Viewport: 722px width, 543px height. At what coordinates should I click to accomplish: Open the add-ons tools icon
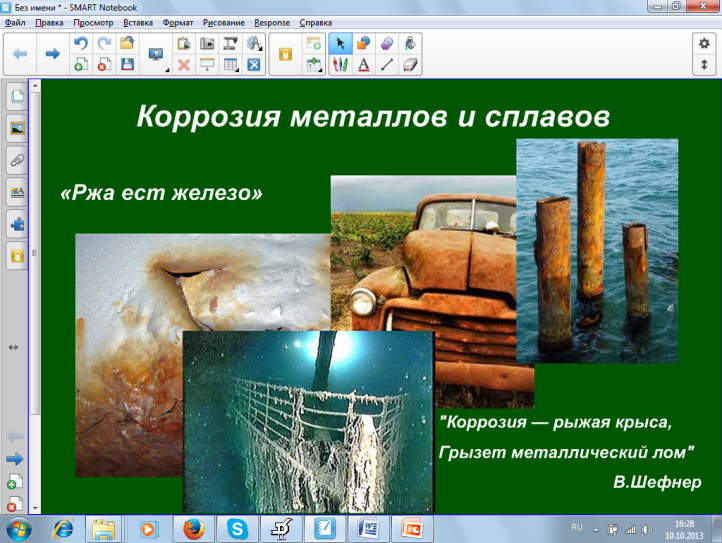(254, 64)
